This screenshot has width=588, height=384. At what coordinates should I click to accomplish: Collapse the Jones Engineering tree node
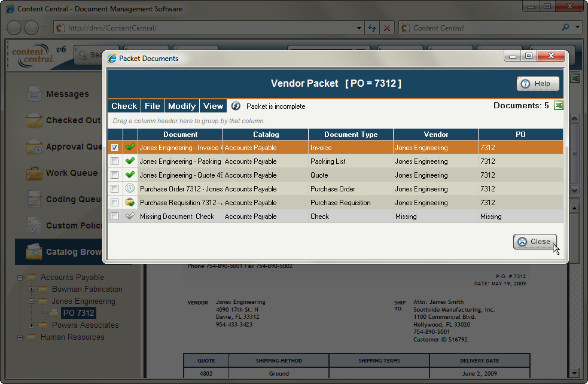(x=32, y=301)
